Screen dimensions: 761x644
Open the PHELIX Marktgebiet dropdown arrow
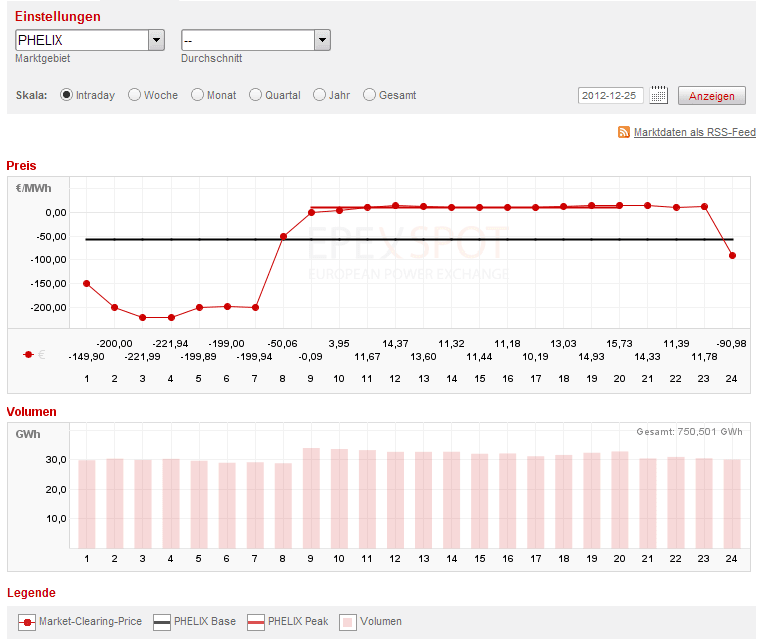[156, 40]
